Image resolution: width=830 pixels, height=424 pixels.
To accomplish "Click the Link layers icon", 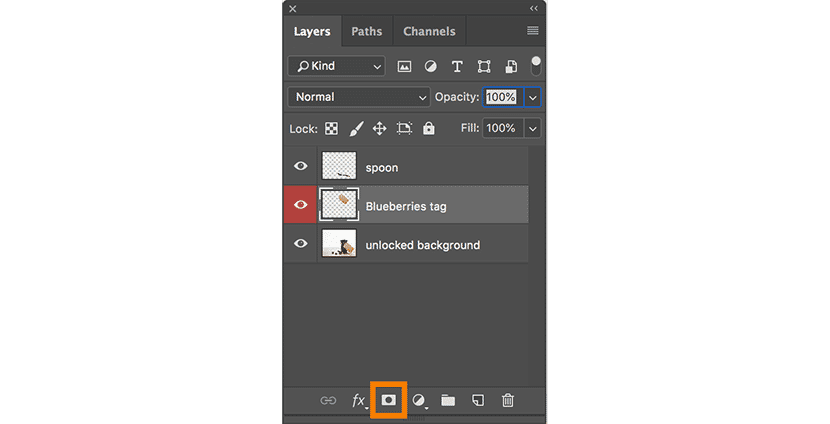I will 328,400.
